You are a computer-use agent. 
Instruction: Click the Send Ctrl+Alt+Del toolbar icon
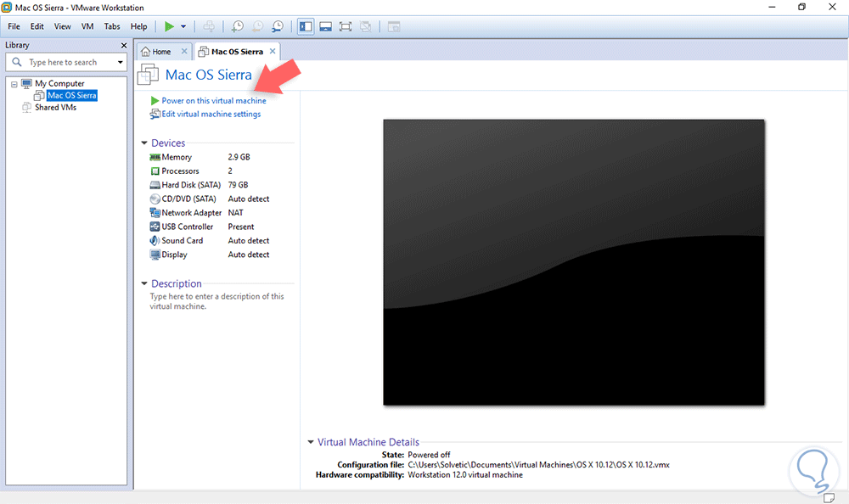tap(209, 26)
